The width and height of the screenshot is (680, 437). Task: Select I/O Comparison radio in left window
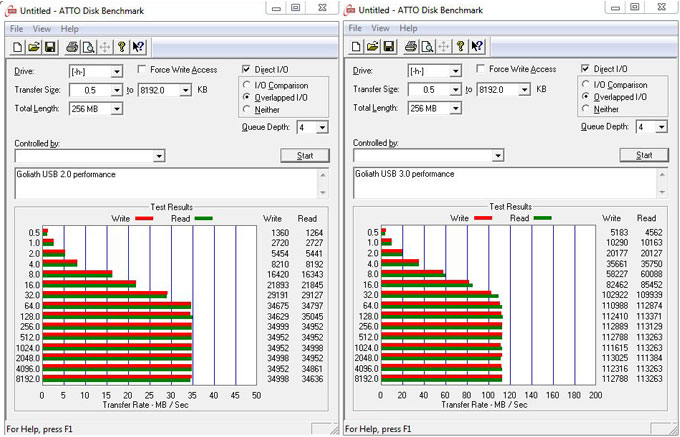click(247, 85)
